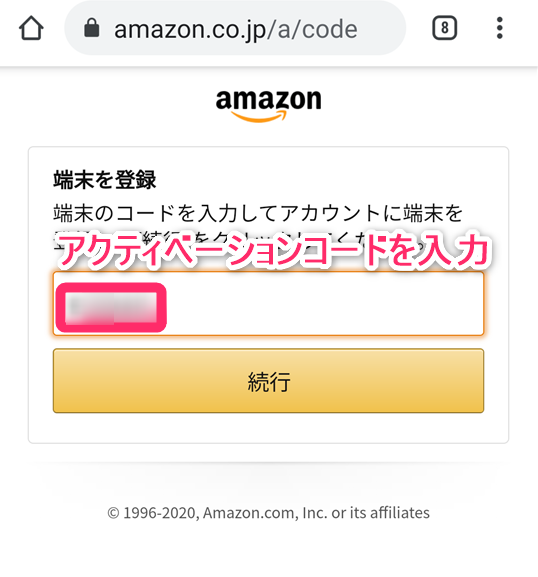Click the /a/code path in the address bar
Image resolution: width=538 pixels, height=577 pixels.
click(312, 29)
